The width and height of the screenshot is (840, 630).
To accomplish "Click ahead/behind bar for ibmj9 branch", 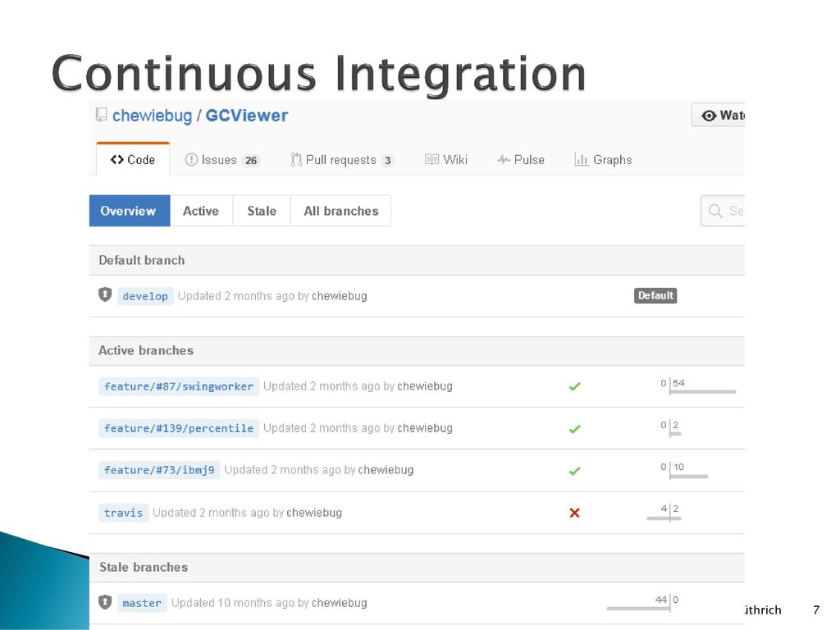I will [x=683, y=470].
